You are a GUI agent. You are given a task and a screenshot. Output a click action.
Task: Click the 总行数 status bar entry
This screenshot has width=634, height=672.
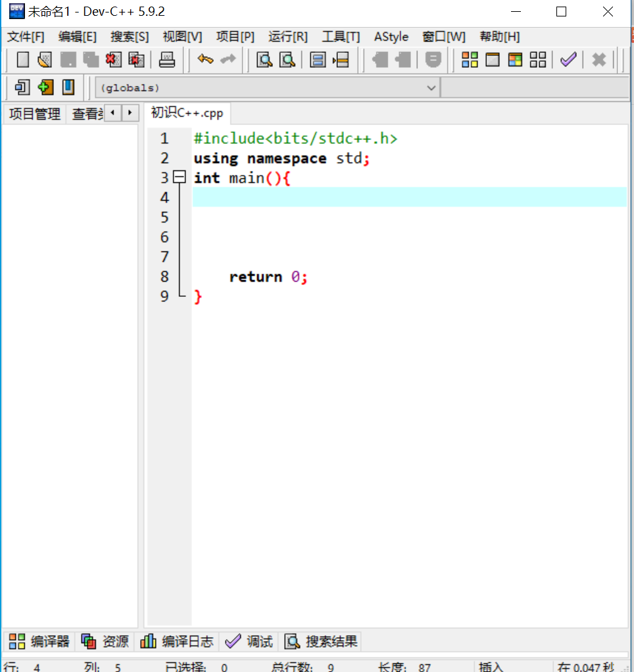click(x=302, y=667)
